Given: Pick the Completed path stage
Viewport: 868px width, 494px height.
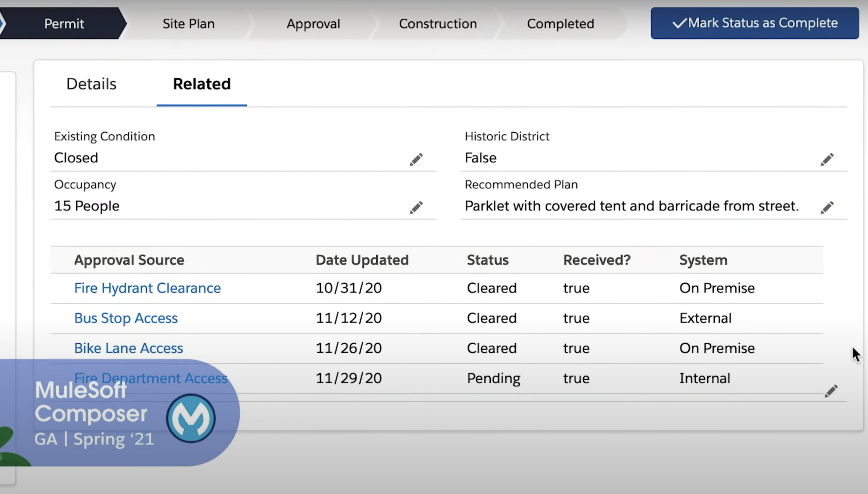Looking at the screenshot, I should pyautogui.click(x=560, y=24).
